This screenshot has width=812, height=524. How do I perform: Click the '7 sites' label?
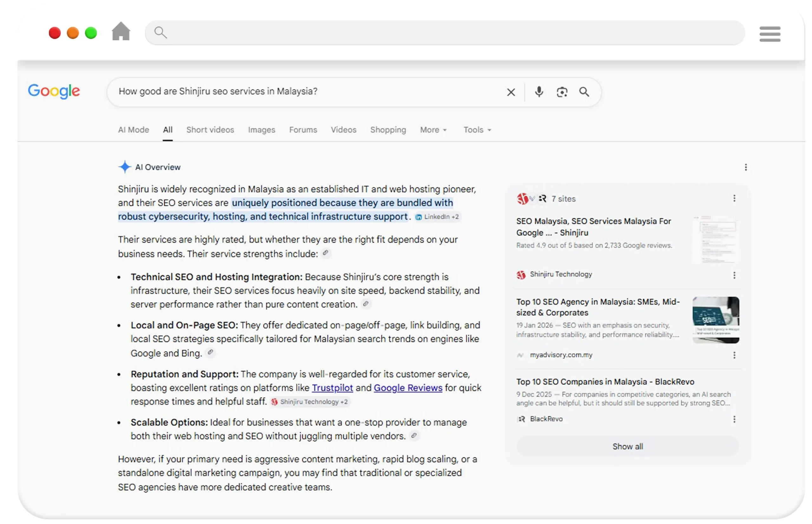click(x=563, y=199)
